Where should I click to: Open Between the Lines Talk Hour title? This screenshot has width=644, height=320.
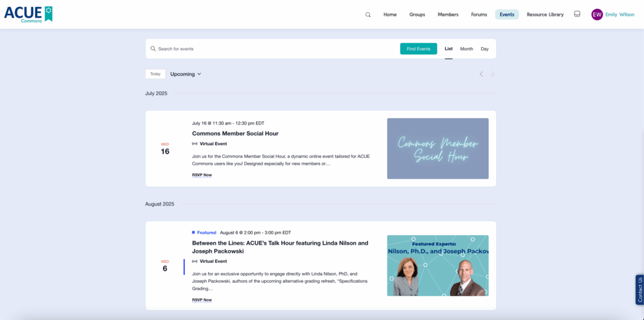280,247
